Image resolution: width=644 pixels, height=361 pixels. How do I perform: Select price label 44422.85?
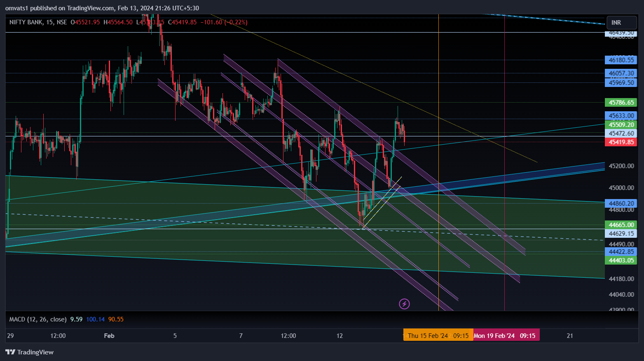pyautogui.click(x=621, y=252)
